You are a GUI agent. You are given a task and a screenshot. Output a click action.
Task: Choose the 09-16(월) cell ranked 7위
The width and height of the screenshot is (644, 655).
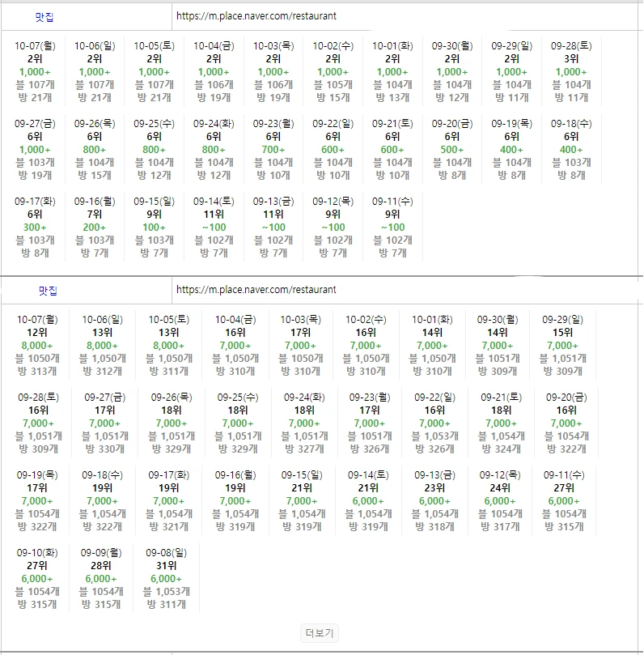coord(95,228)
